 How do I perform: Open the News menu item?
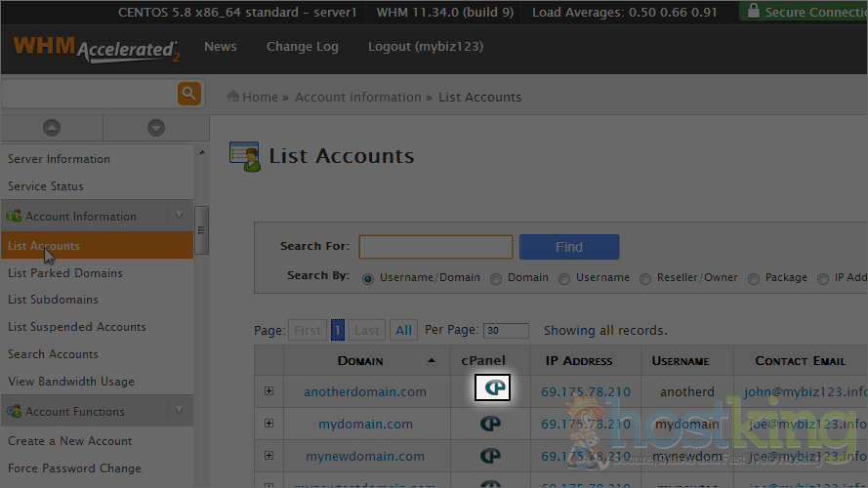(x=221, y=47)
